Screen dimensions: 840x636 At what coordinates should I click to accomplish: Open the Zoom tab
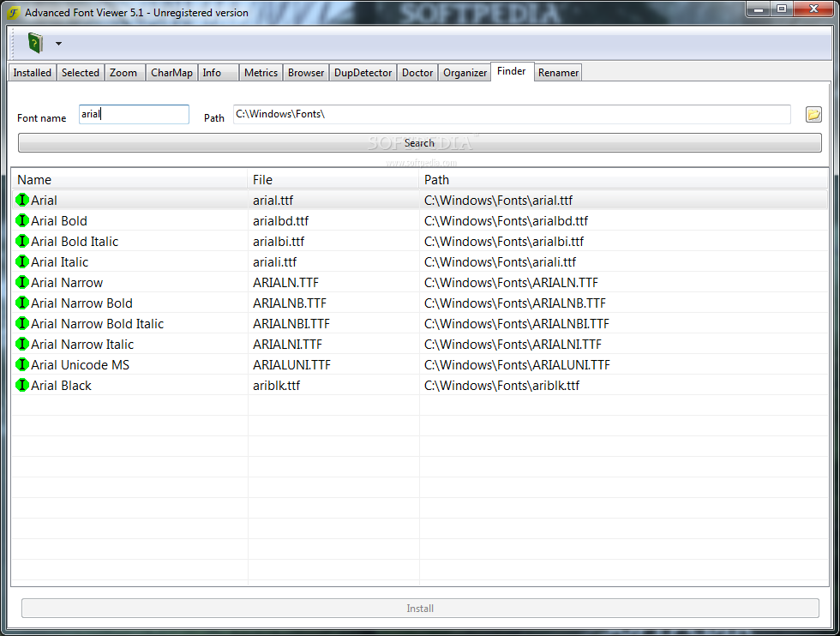coord(123,72)
